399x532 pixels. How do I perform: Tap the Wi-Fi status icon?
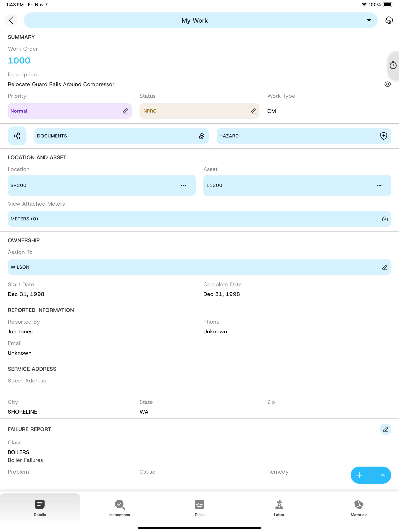point(364,4)
